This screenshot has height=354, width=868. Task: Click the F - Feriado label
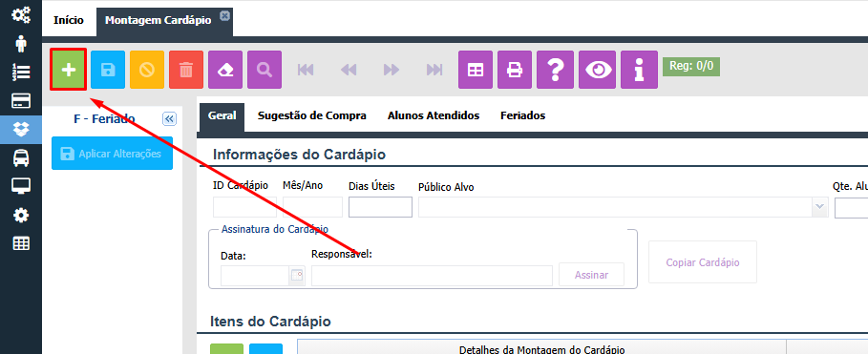pyautogui.click(x=104, y=119)
